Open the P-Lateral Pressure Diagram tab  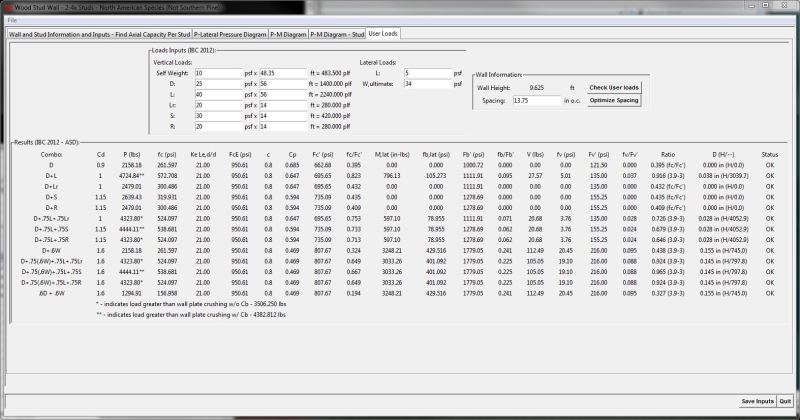tap(230, 34)
